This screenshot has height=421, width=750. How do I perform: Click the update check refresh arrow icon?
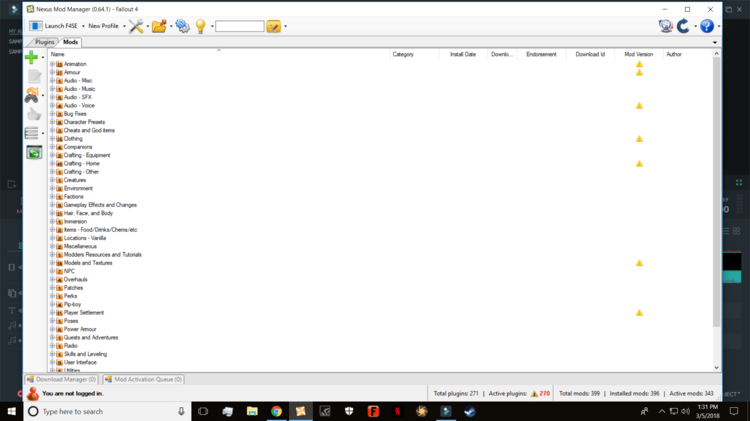tap(683, 26)
